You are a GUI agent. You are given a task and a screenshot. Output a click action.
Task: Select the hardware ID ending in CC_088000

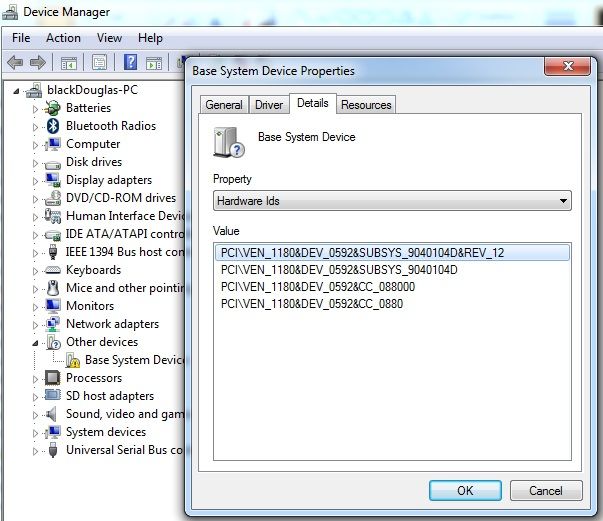click(x=319, y=286)
